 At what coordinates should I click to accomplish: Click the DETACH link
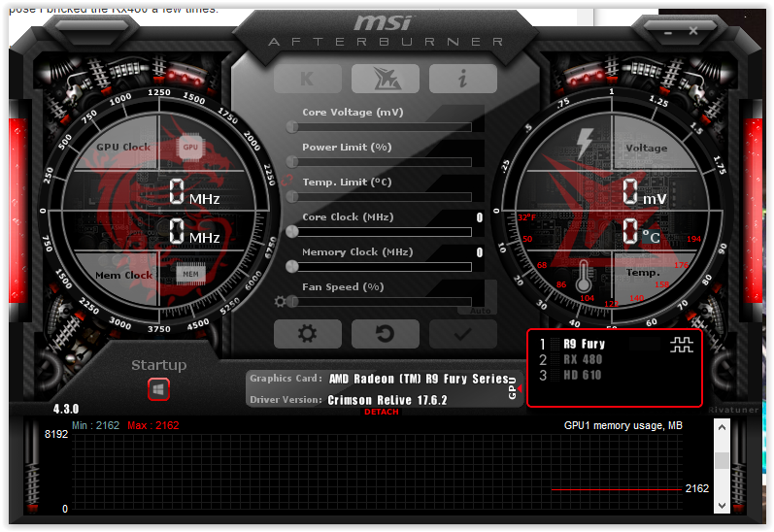(x=382, y=412)
